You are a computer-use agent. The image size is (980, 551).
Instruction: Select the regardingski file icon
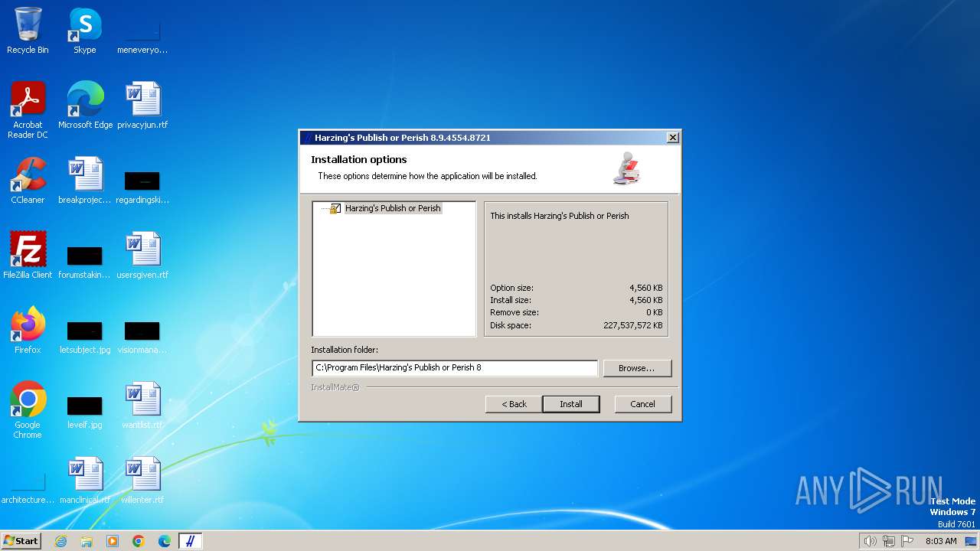[x=142, y=187]
